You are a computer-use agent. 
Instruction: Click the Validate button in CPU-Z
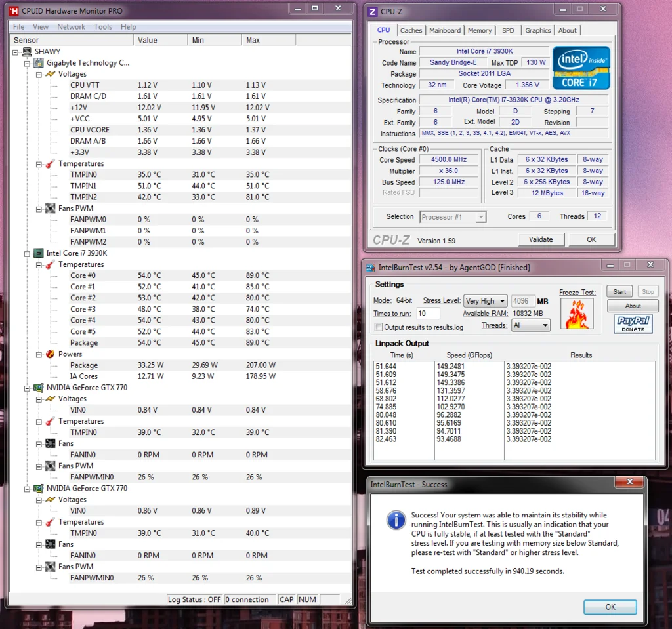tap(541, 239)
